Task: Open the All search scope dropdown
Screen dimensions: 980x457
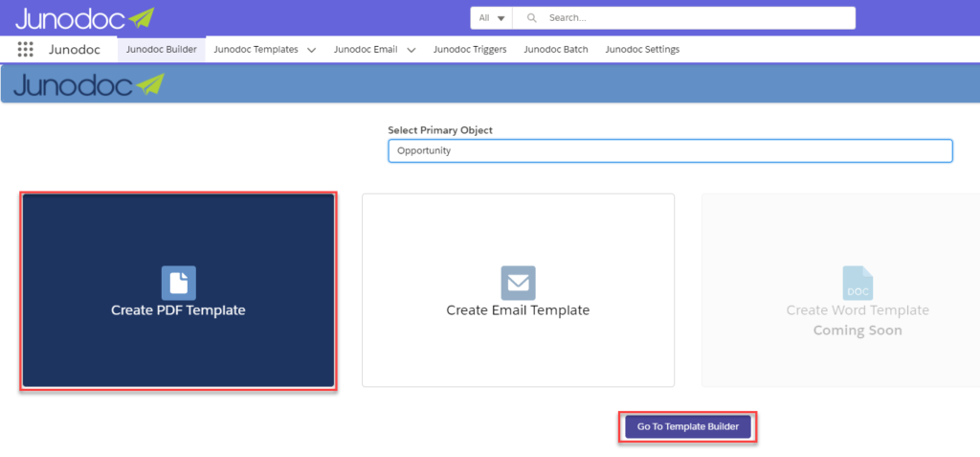Action: (491, 18)
